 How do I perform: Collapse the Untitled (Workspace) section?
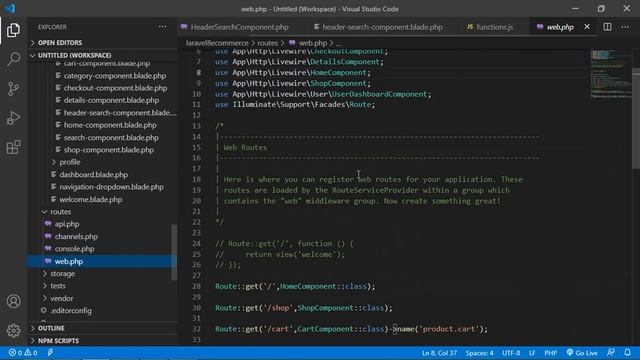click(x=74, y=55)
